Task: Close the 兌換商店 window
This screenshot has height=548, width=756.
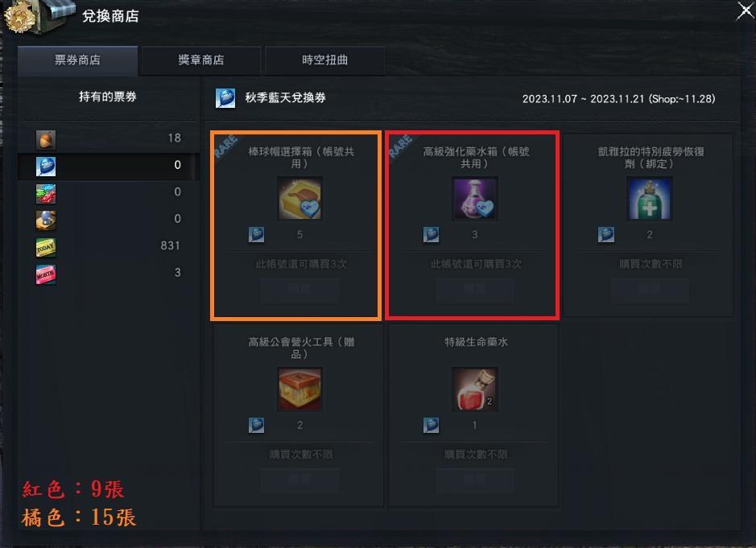Action: pyautogui.click(x=745, y=10)
